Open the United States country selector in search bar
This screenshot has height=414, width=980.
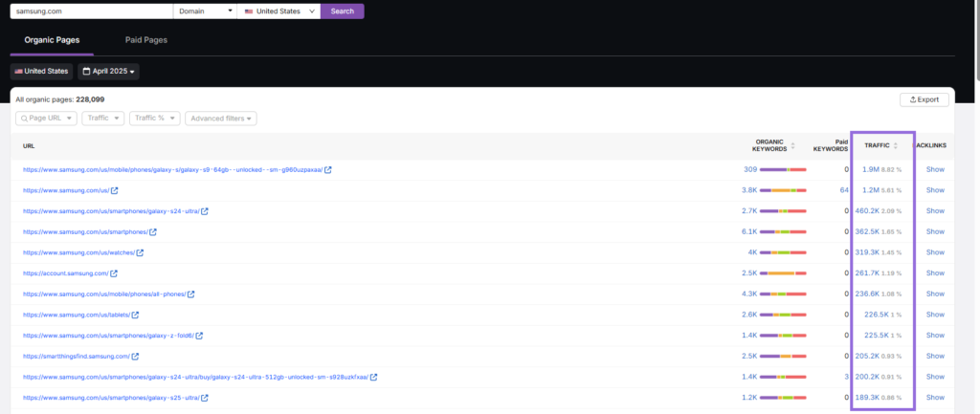click(x=278, y=11)
